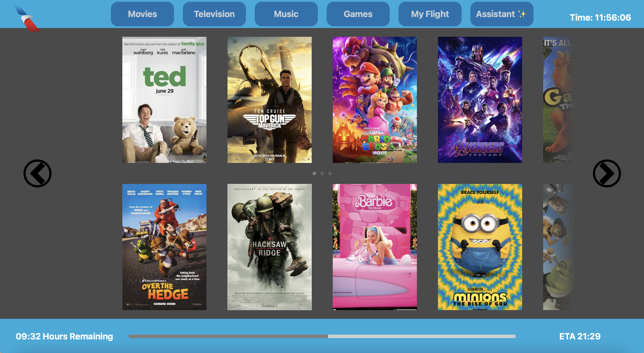Select first carousel page dot
Viewport: 644px width, 353px height.
point(314,173)
